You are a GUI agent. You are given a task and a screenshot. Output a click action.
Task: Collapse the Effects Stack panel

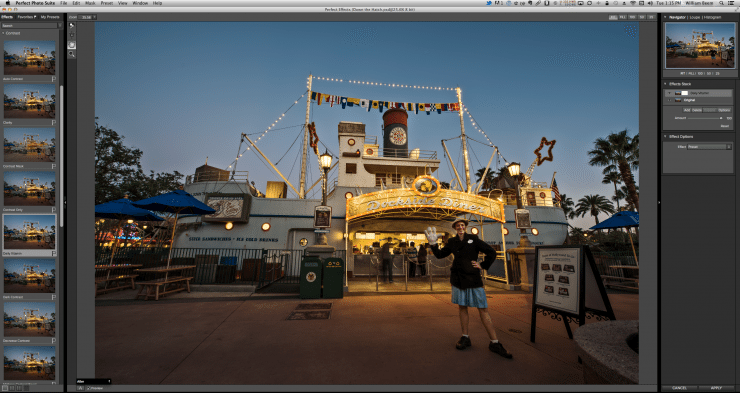click(665, 84)
